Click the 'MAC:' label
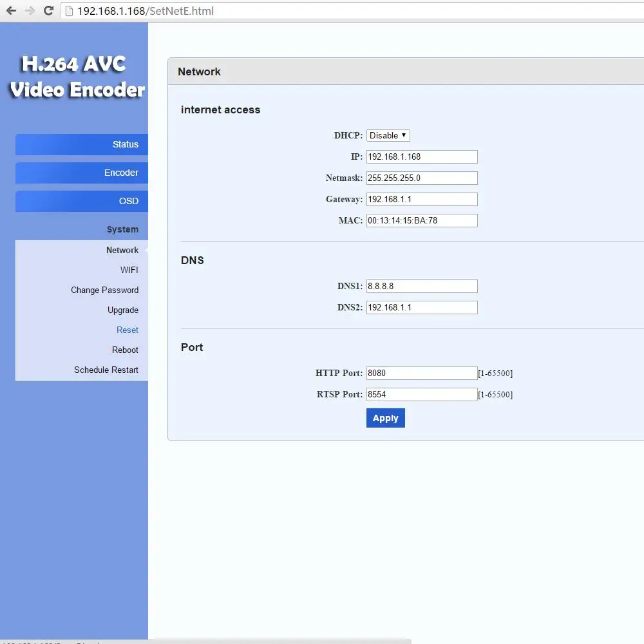The height and width of the screenshot is (644, 644). click(351, 220)
